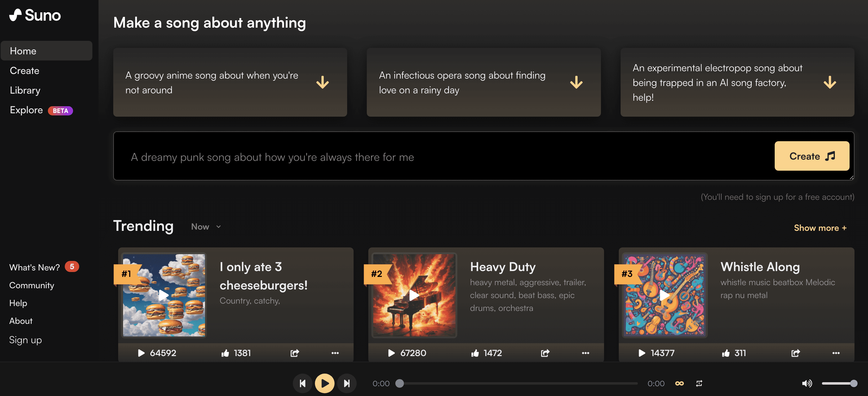
Task: Open more options for Heavy Duty
Action: pos(585,353)
